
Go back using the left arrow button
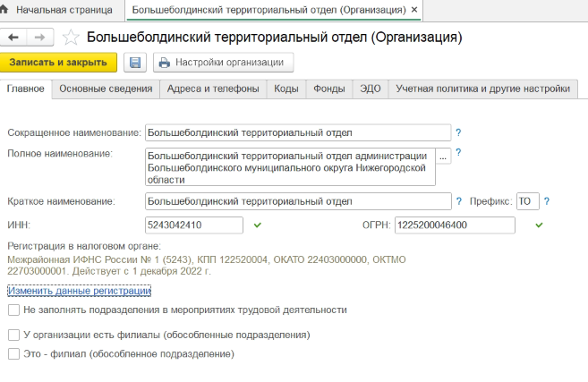click(x=13, y=37)
